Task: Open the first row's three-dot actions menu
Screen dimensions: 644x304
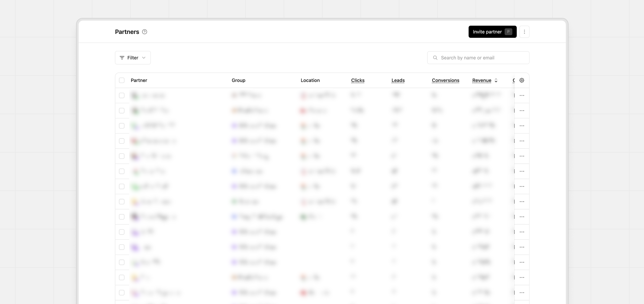Action: (x=522, y=95)
